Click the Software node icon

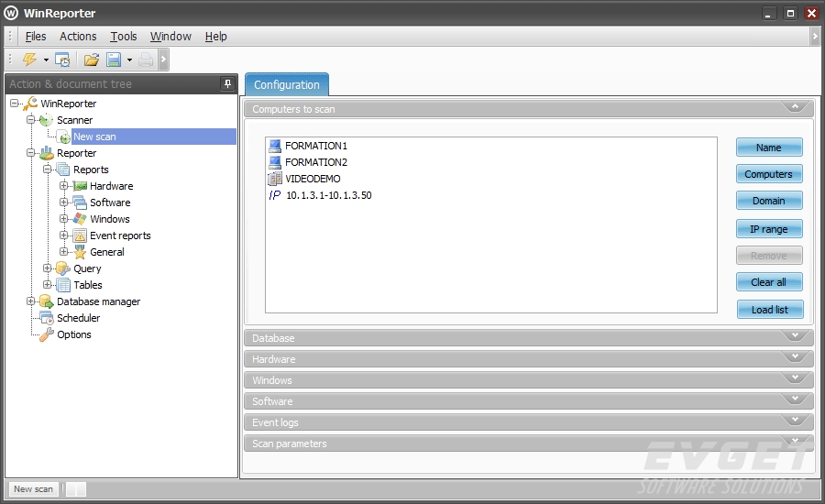tap(80, 203)
